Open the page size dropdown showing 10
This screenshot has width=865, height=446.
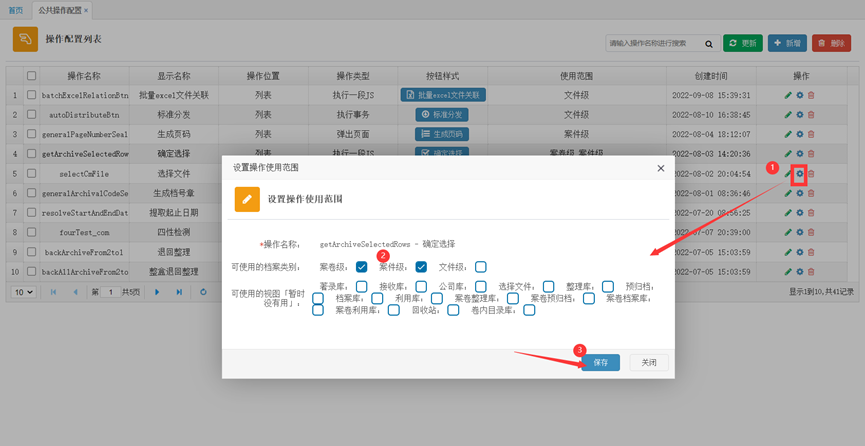coord(24,292)
